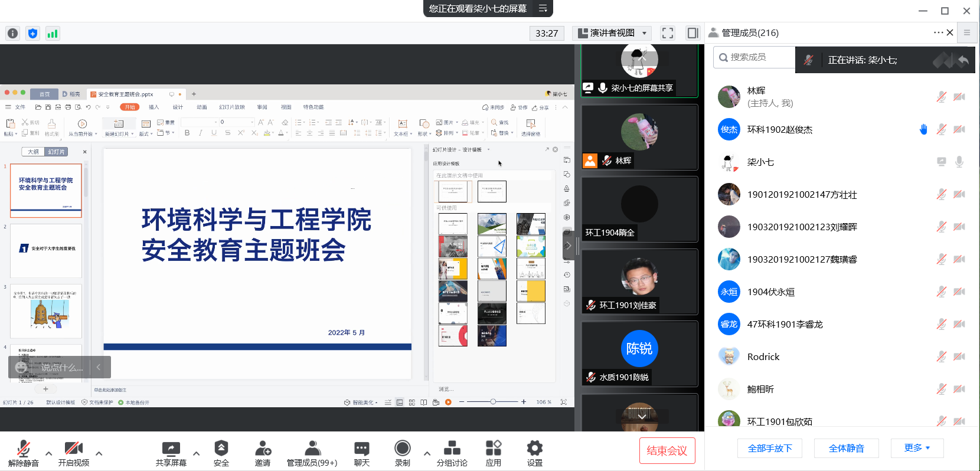Click the Search Members (搜索成员) field
Image resolution: width=980 pixels, height=471 pixels.
coord(756,57)
